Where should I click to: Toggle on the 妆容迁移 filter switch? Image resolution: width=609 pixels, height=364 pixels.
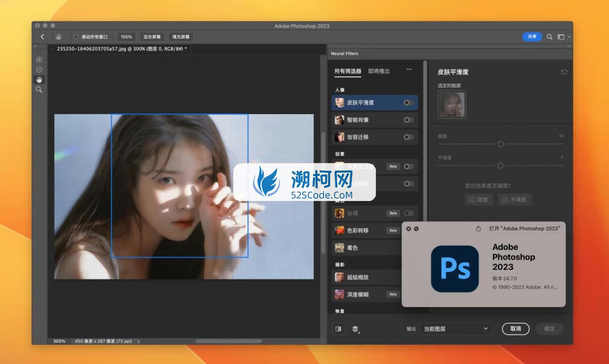[409, 137]
